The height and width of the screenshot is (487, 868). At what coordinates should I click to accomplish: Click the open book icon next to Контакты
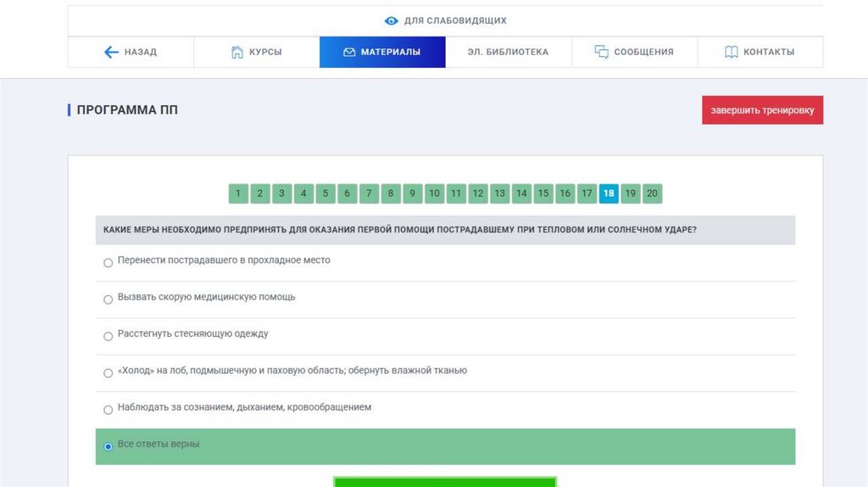point(732,52)
